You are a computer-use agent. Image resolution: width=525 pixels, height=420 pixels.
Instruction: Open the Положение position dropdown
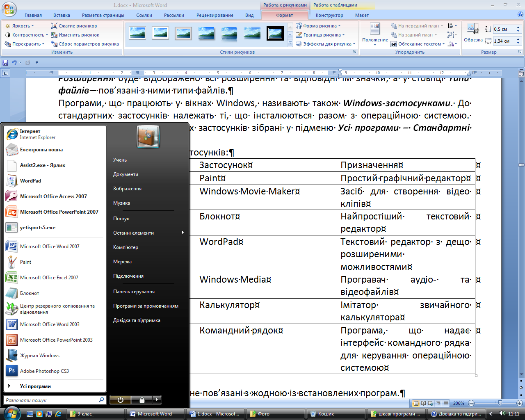coord(375,34)
